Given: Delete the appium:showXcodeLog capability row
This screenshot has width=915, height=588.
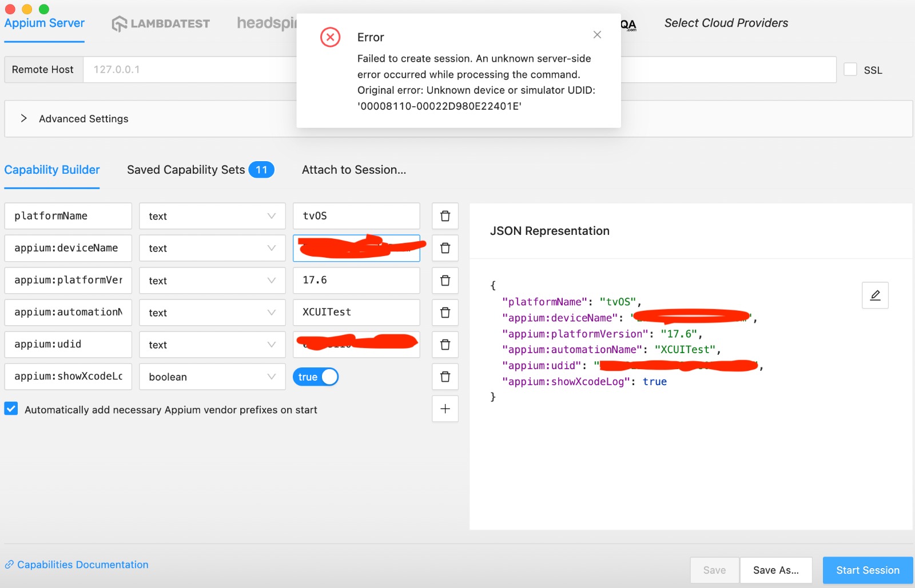Looking at the screenshot, I should 445,377.
